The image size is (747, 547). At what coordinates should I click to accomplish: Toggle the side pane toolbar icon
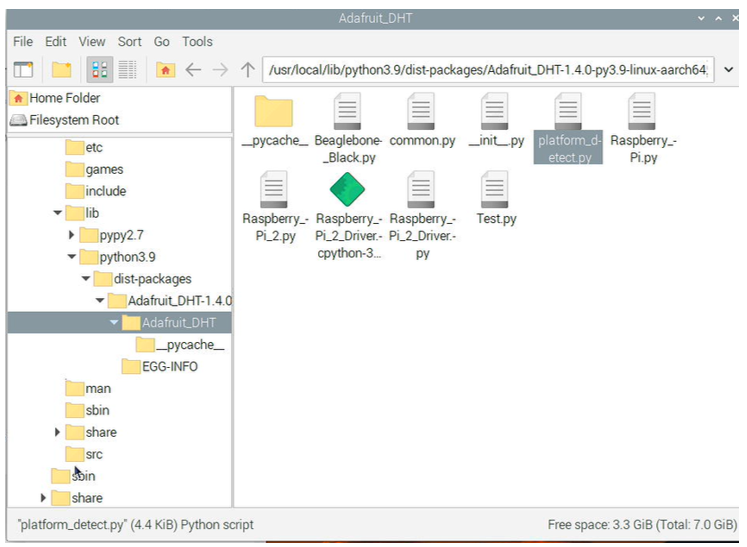pyautogui.click(x=23, y=70)
